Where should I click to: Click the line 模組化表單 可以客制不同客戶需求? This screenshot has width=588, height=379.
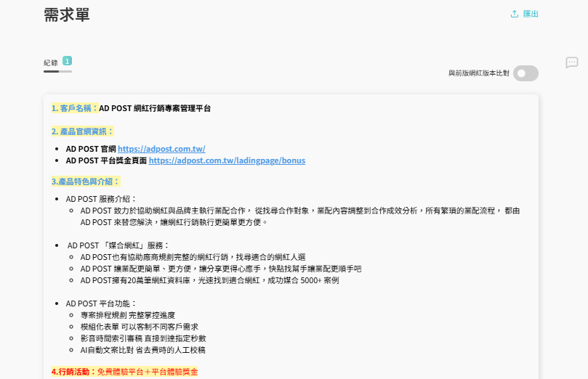140,327
